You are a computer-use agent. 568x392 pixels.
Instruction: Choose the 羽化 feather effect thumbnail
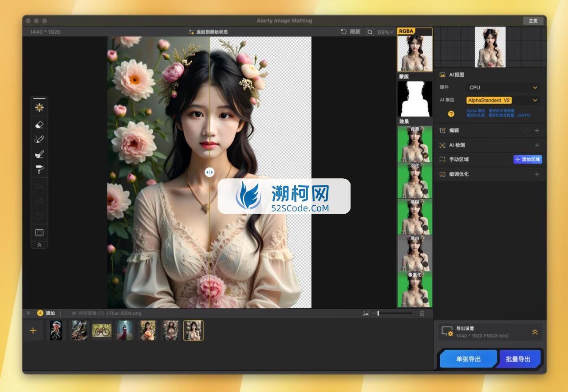click(414, 180)
